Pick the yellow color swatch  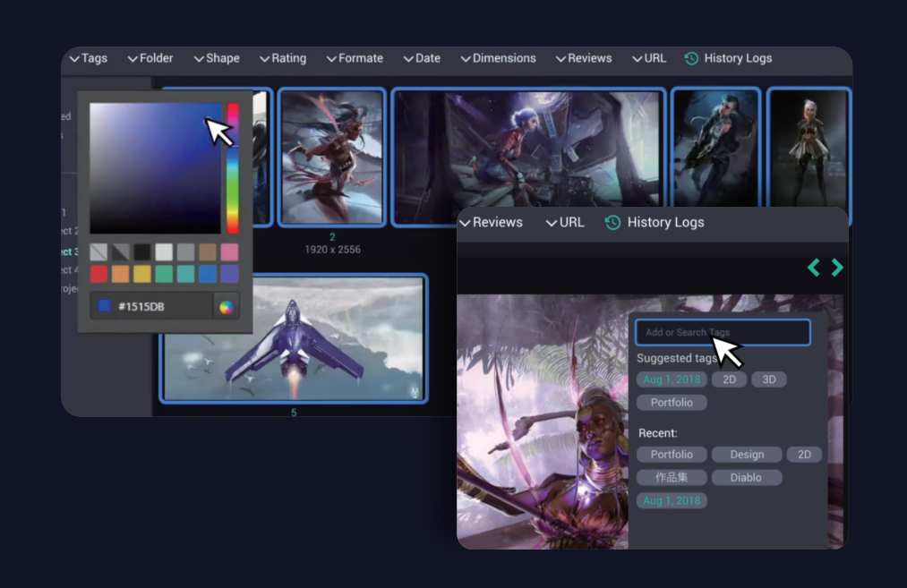coord(142,274)
